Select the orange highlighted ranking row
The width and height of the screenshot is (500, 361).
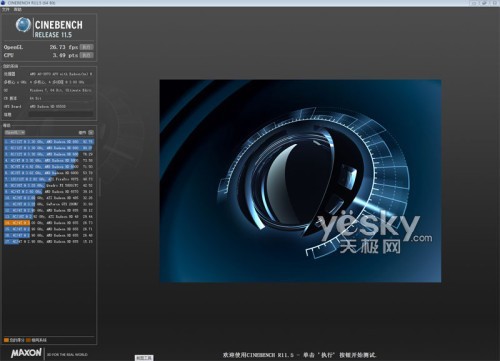pyautogui.click(x=49, y=223)
